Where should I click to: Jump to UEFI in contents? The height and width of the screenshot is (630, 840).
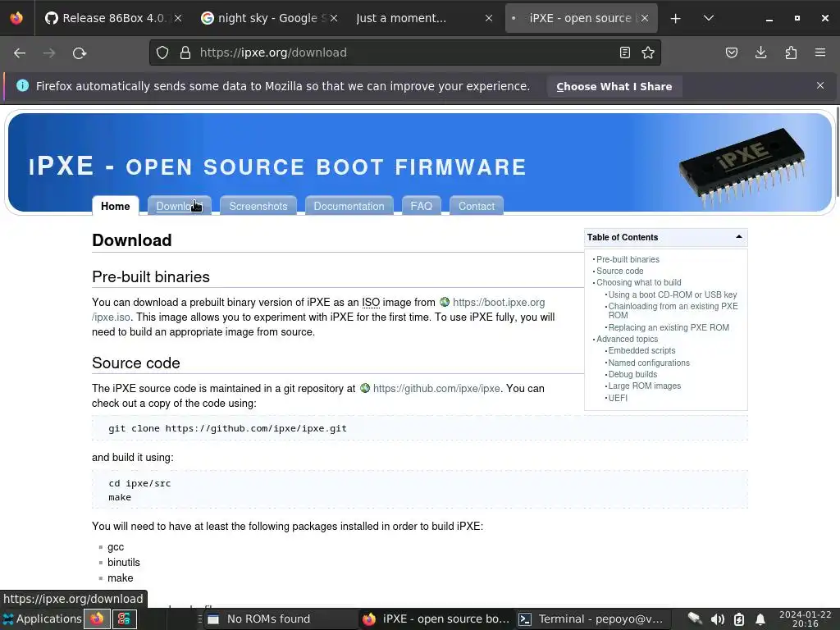[x=618, y=398]
